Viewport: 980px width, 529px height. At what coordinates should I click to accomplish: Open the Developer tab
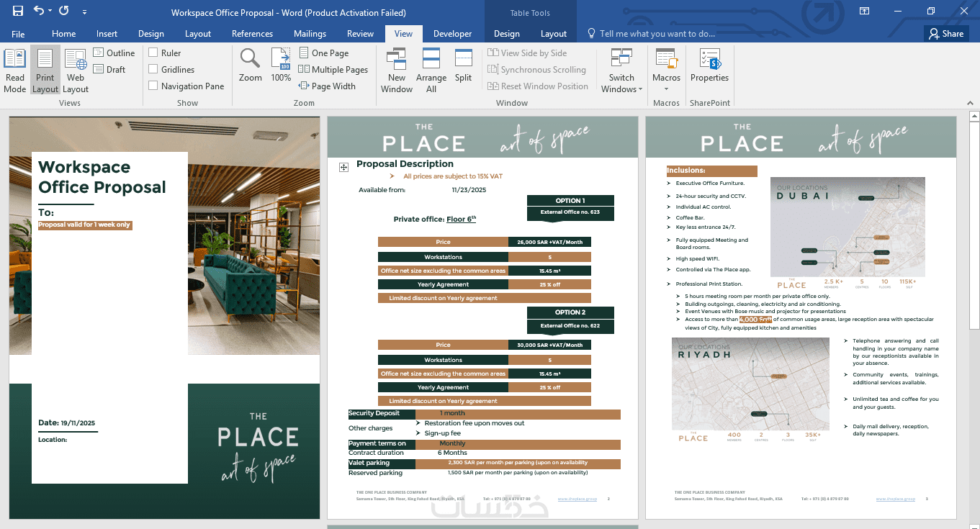(x=453, y=33)
